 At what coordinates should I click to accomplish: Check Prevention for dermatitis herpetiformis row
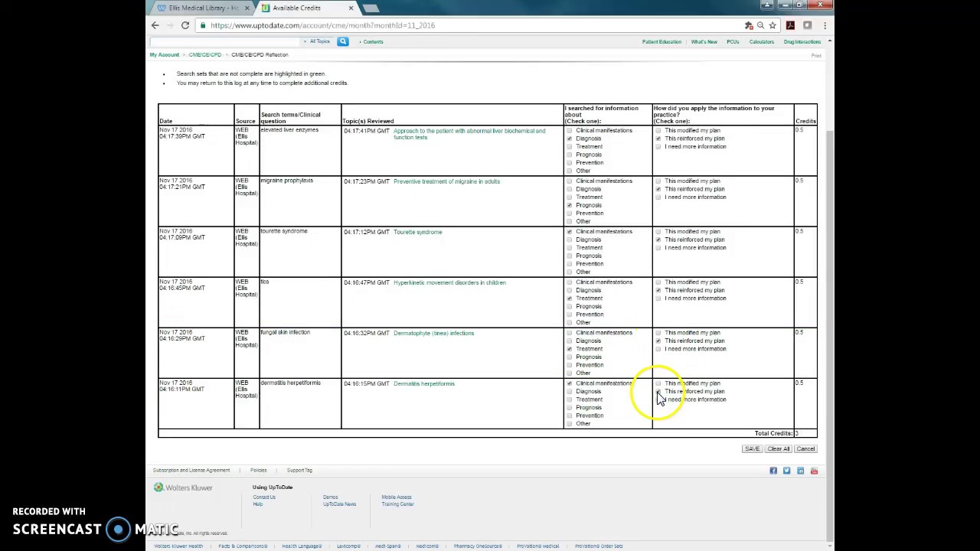tap(569, 416)
